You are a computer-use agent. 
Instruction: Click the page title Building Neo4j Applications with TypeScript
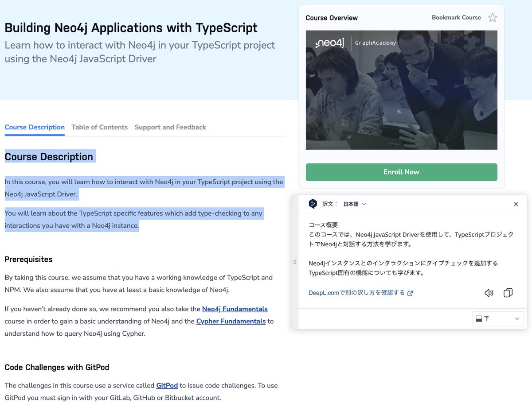131,27
